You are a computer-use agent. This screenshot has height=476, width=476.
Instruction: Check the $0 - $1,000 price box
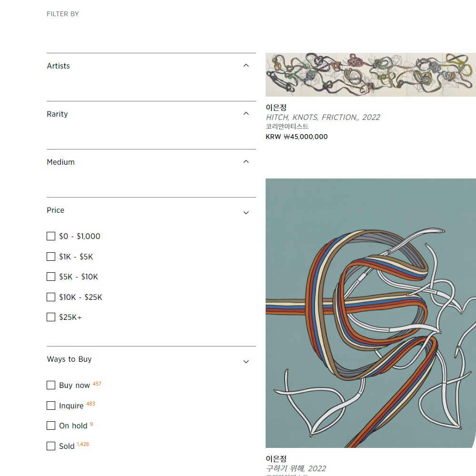pyautogui.click(x=51, y=236)
